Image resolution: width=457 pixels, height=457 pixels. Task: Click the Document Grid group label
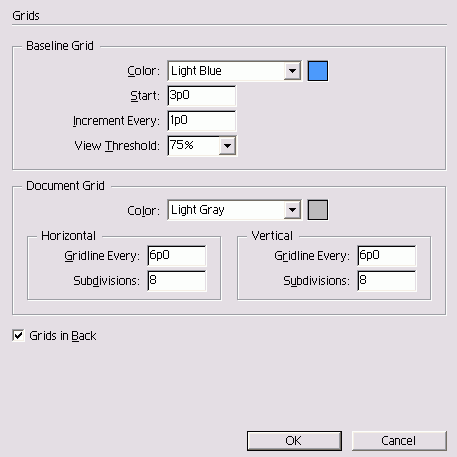[x=65, y=186]
